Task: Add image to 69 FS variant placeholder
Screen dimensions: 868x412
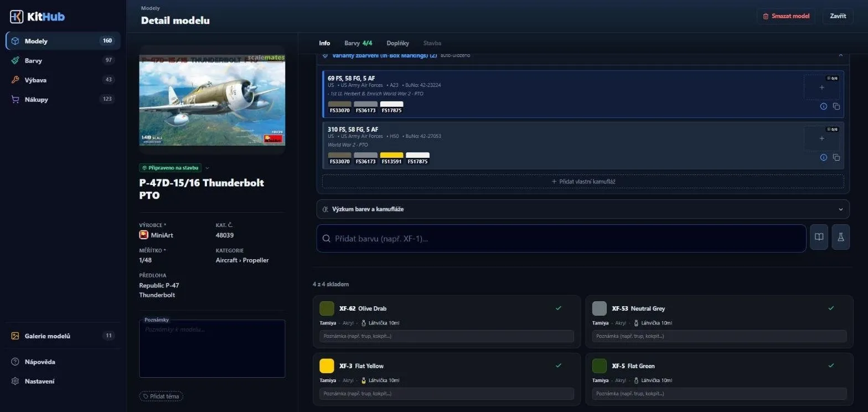Action: [821, 87]
